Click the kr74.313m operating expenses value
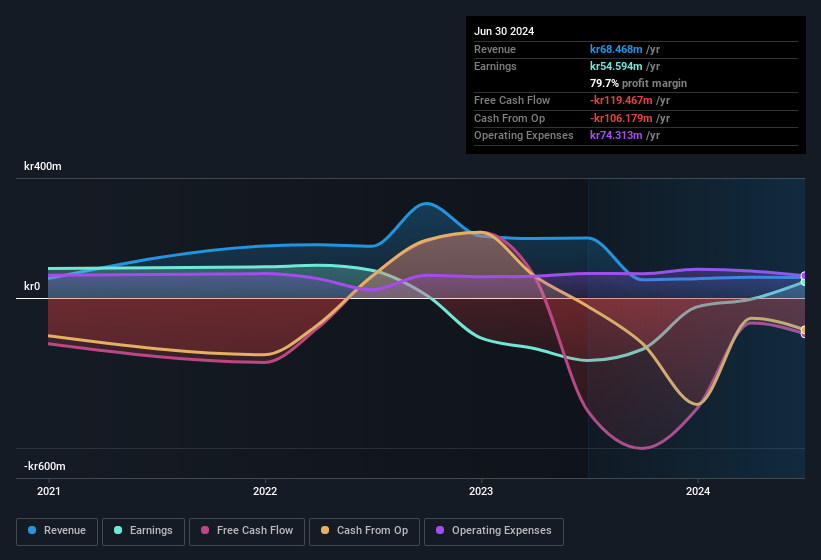Viewport: 821px width, 560px height. 616,135
